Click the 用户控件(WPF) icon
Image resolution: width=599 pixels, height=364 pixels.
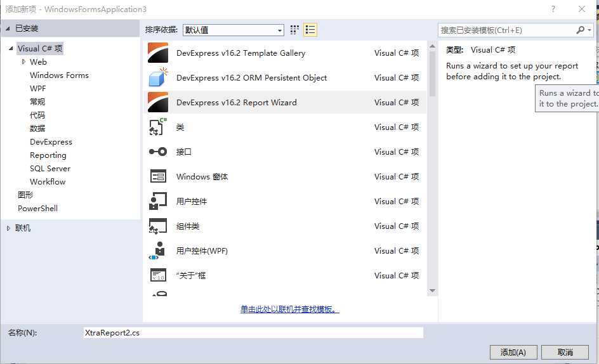[x=158, y=251]
